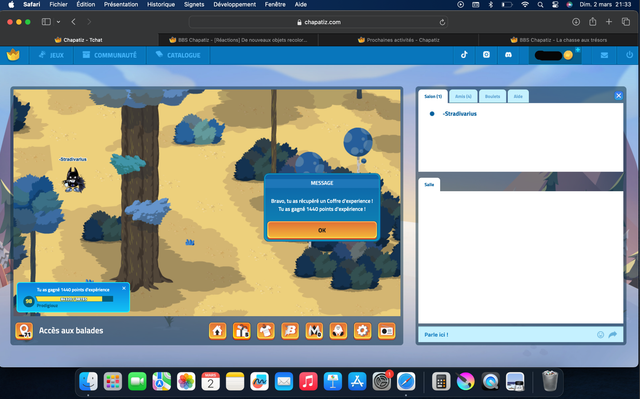
Task: Open the JEUX menu
Action: point(51,55)
